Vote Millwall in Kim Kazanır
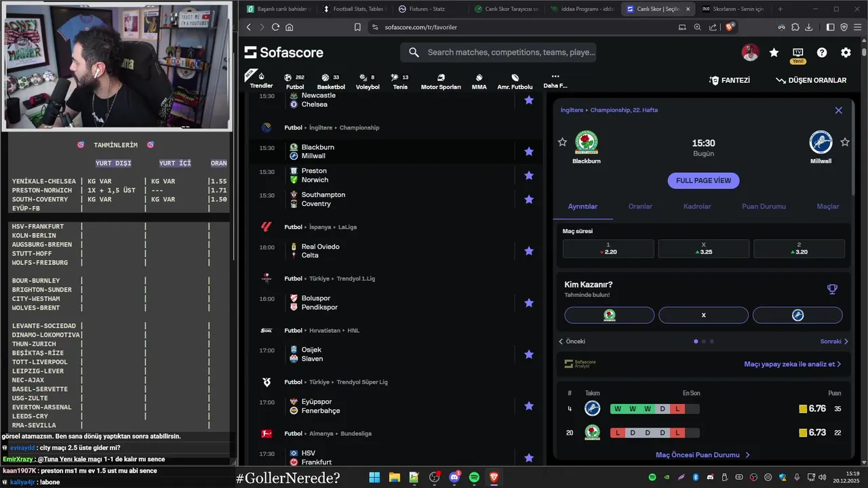Screen dimensions: 868x488 pos(797,315)
